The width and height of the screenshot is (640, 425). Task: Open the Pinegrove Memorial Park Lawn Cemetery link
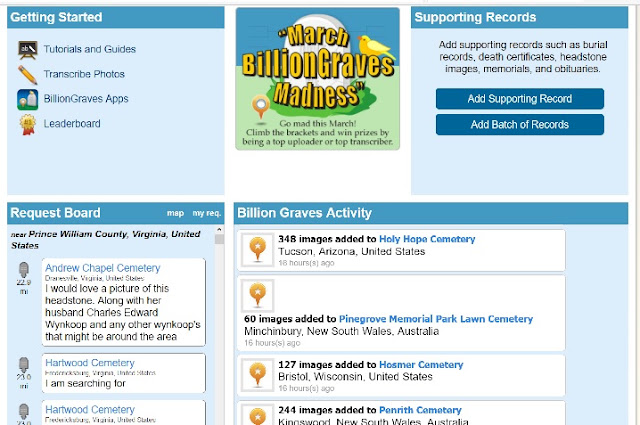(x=436, y=319)
